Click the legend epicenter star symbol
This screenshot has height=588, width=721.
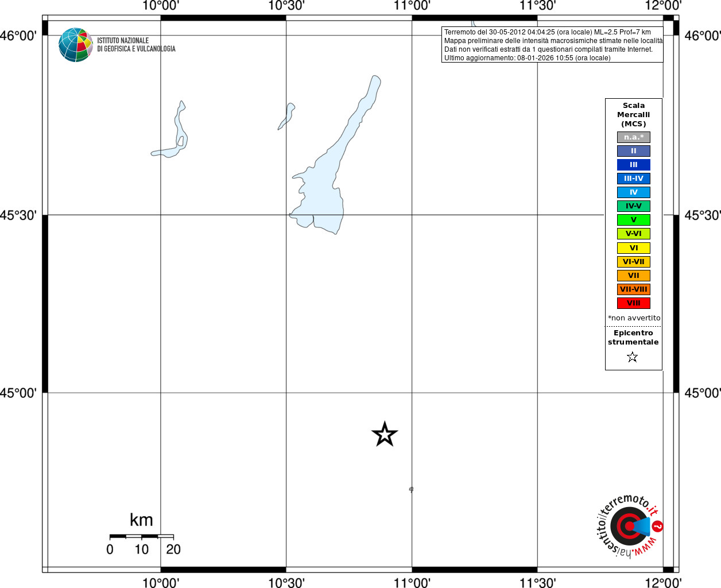tap(633, 357)
